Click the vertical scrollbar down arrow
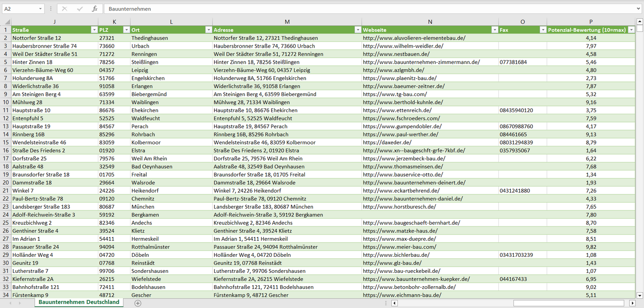The width and height of the screenshot is (644, 308). click(640, 295)
